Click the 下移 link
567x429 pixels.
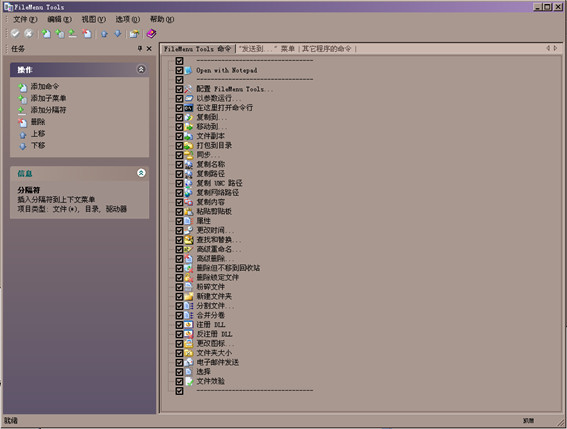point(38,145)
